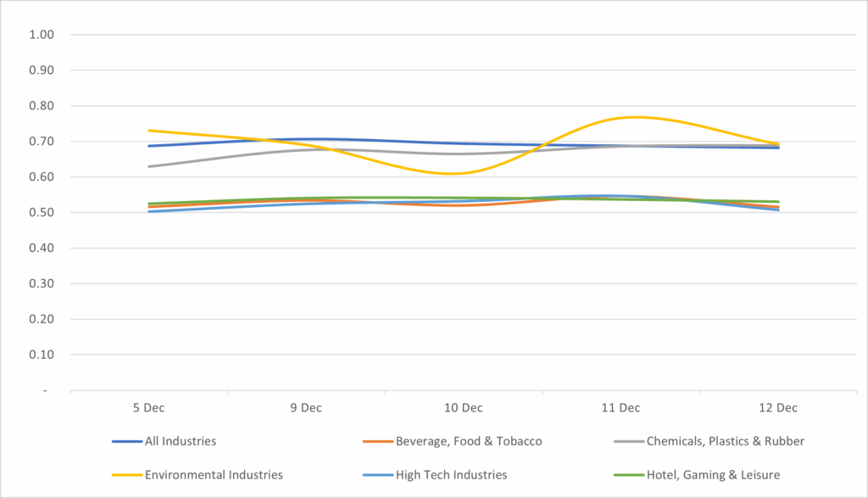Click the All Industries legend label
Image resolution: width=868 pixels, height=498 pixels.
[x=179, y=441]
